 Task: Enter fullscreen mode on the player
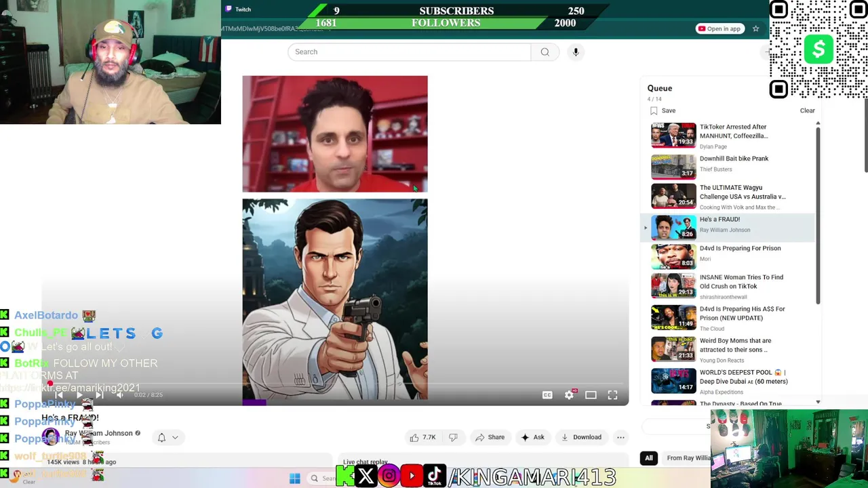click(612, 395)
